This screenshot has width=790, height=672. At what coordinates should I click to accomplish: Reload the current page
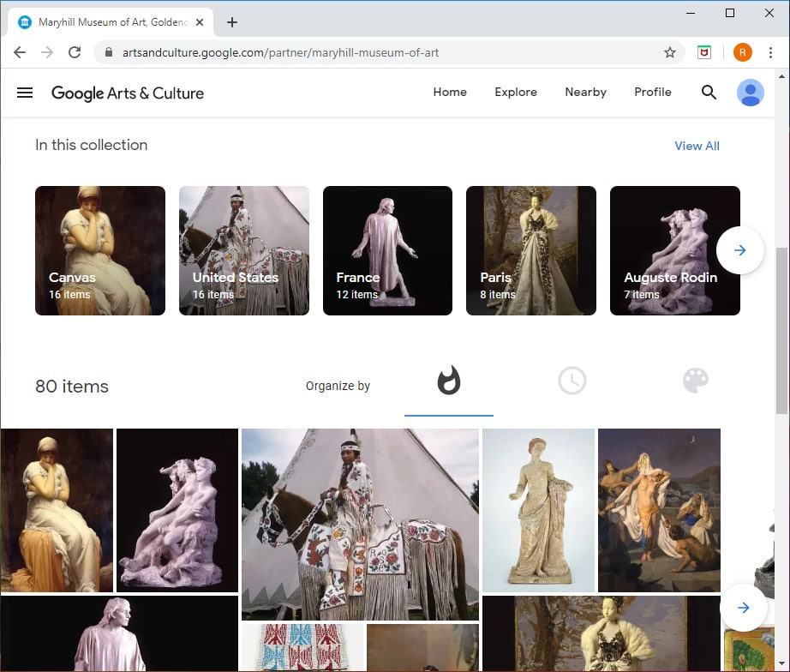[75, 52]
